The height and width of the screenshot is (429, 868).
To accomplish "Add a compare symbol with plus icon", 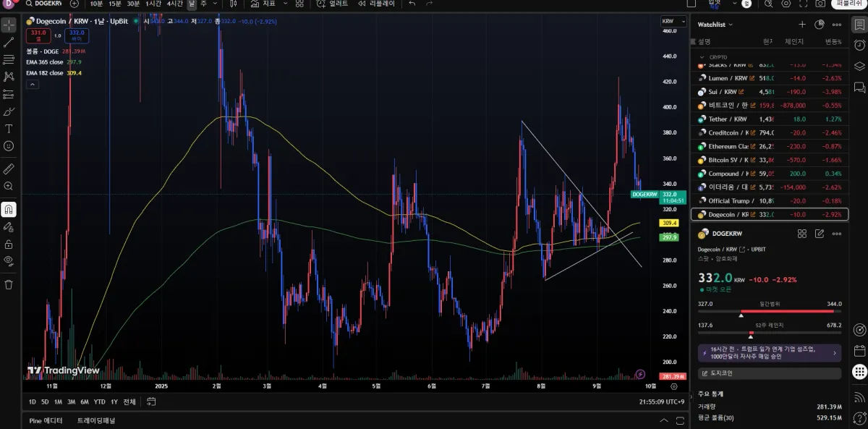I will [75, 4].
